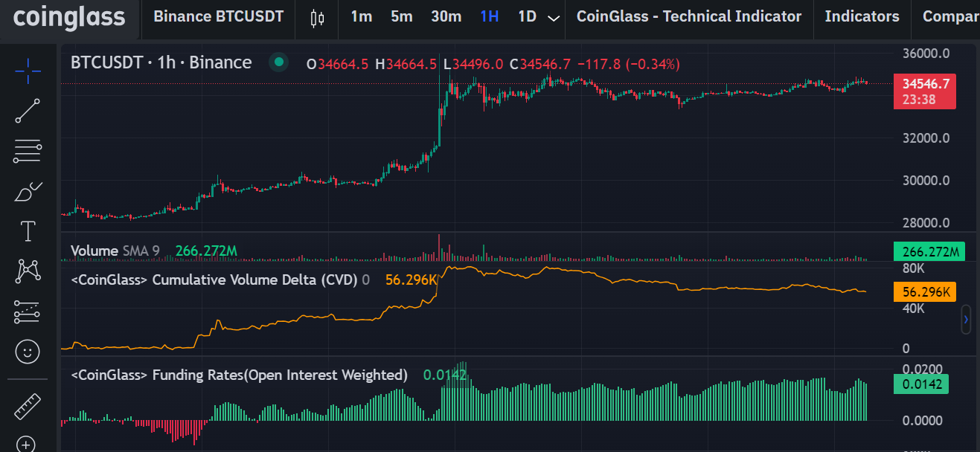
Task: Click the orange 56.296K CVD axis label
Action: 925,291
